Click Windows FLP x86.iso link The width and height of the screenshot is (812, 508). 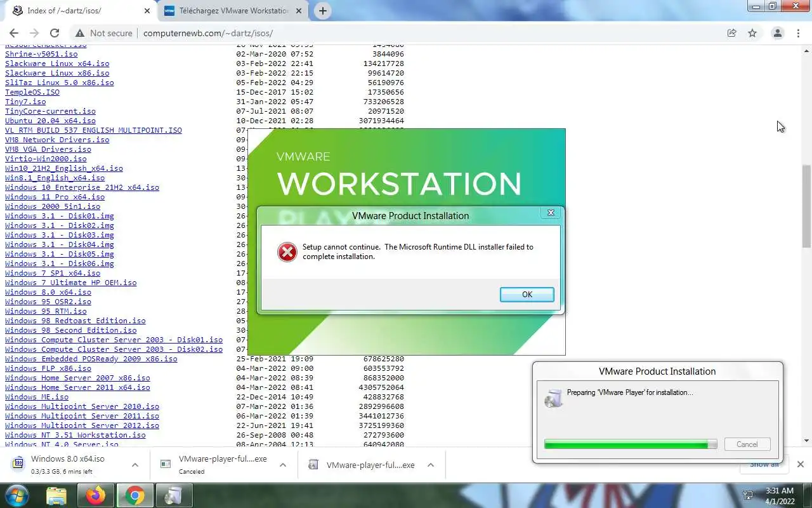[x=48, y=368]
